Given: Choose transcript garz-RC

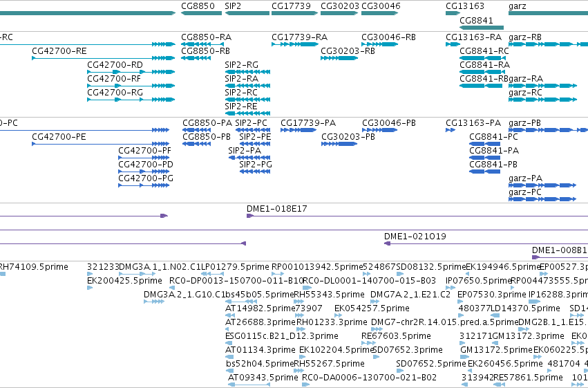Looking at the screenshot, I should (x=542, y=100).
